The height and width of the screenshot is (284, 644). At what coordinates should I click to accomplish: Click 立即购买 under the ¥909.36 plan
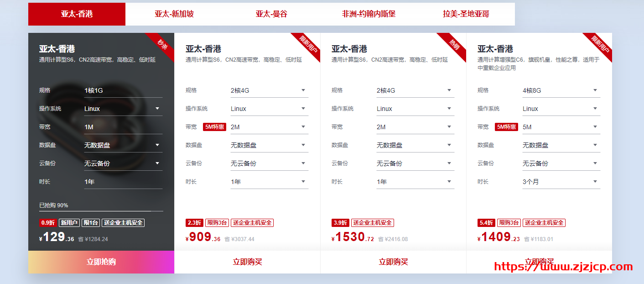(x=247, y=262)
